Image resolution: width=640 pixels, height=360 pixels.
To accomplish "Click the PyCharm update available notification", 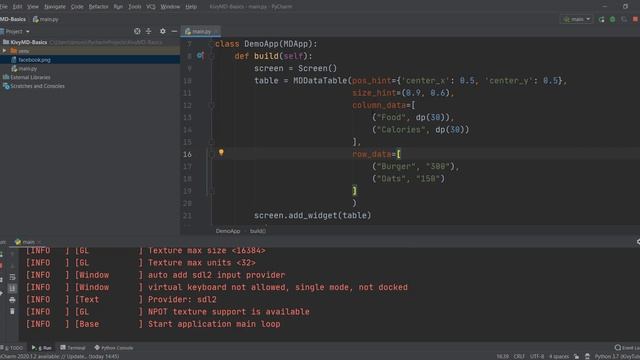I will click(x=60, y=356).
